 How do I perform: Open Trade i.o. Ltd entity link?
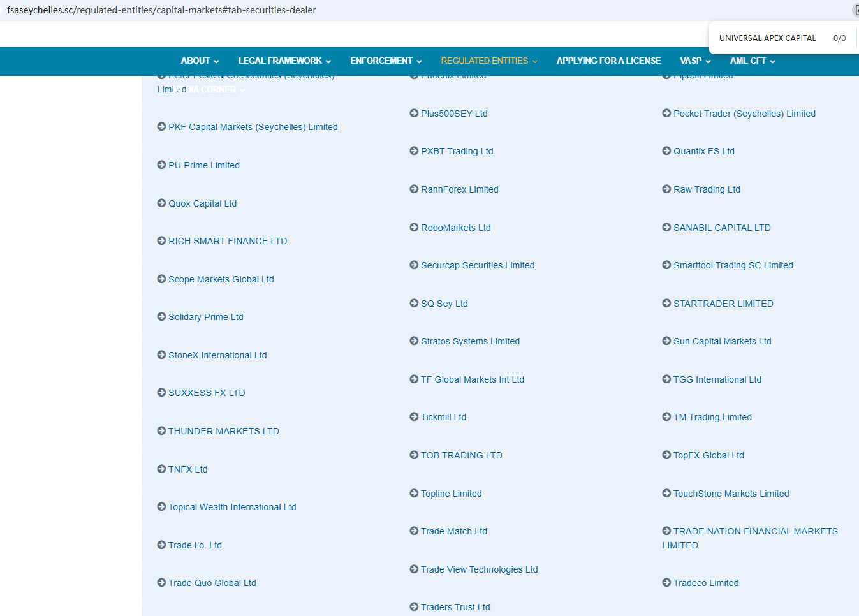pos(195,545)
